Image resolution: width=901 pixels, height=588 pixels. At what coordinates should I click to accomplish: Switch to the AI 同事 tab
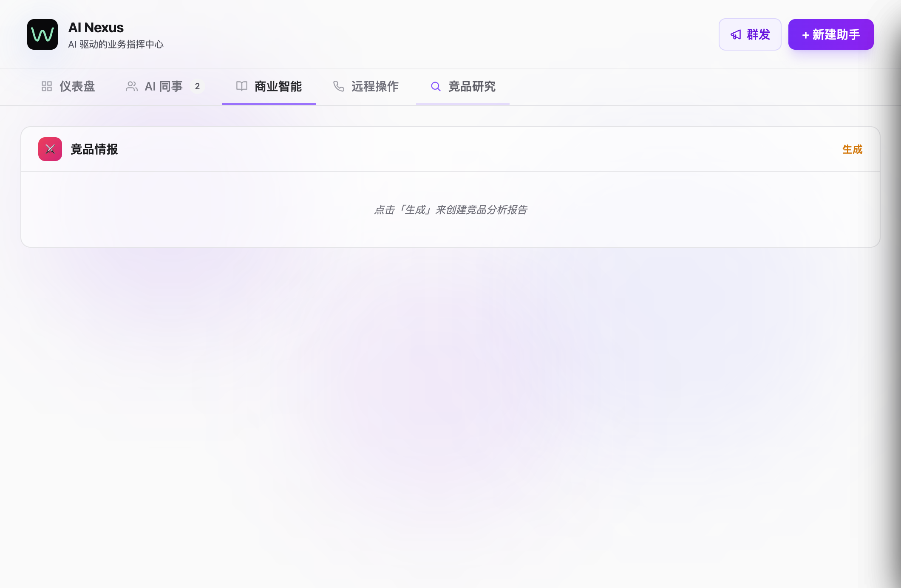pos(165,87)
